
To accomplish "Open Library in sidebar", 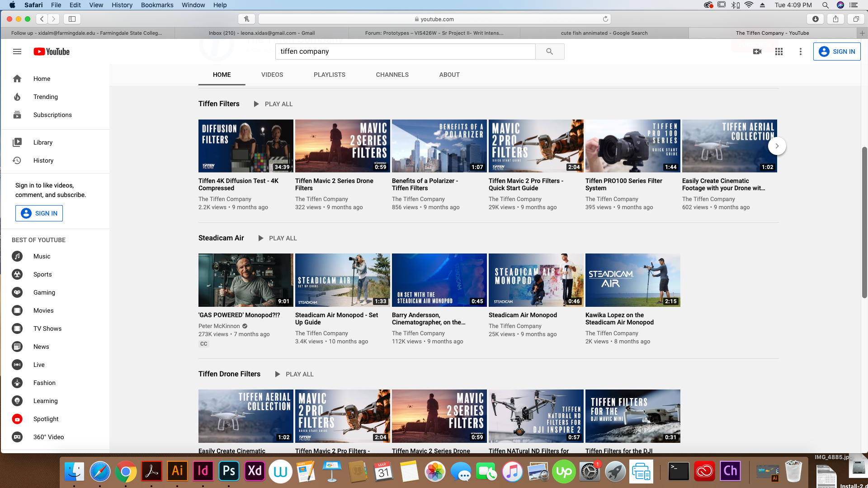I will pos(55,142).
